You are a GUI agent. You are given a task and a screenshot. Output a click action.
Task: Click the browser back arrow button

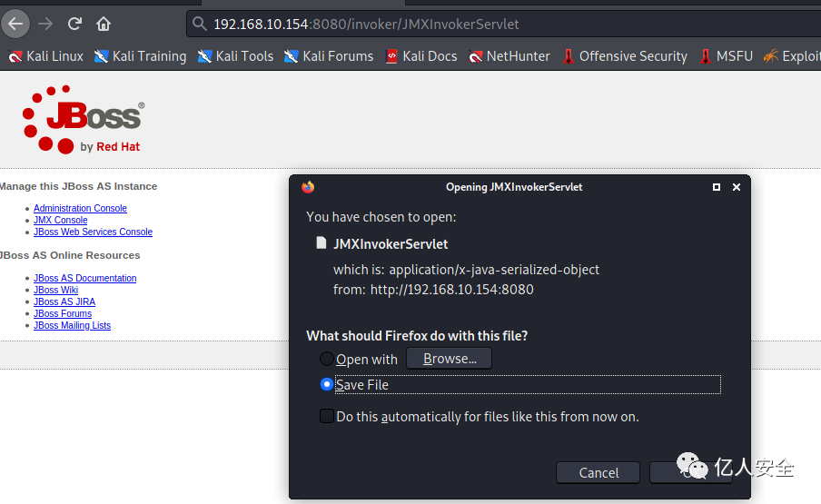[16, 24]
